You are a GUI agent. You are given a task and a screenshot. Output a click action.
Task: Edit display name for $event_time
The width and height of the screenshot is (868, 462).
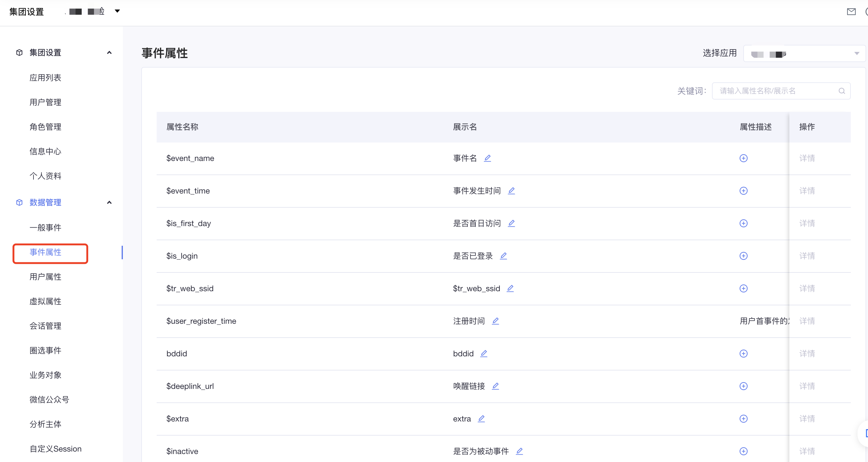[x=511, y=191]
